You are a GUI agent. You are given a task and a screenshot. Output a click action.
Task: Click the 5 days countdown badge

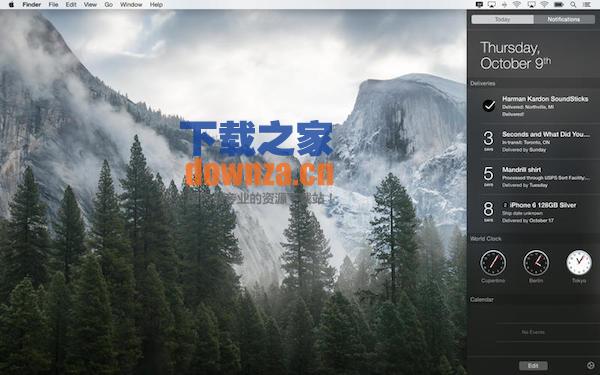point(489,176)
